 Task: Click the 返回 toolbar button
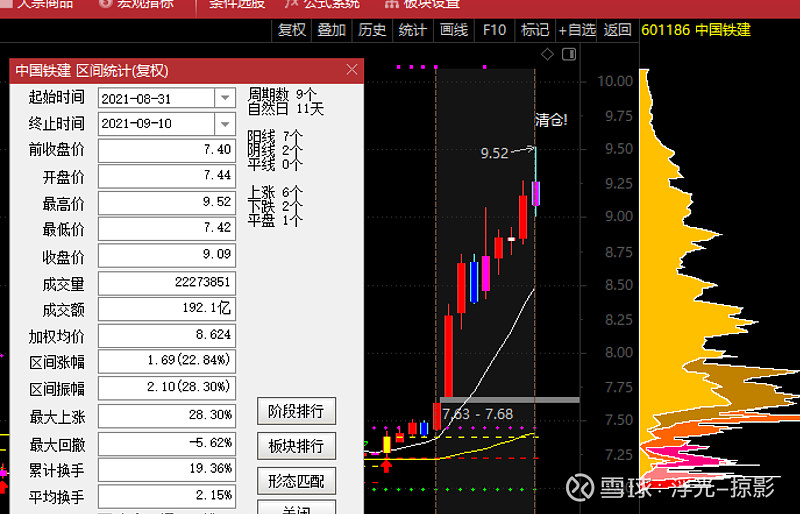pyautogui.click(x=617, y=30)
